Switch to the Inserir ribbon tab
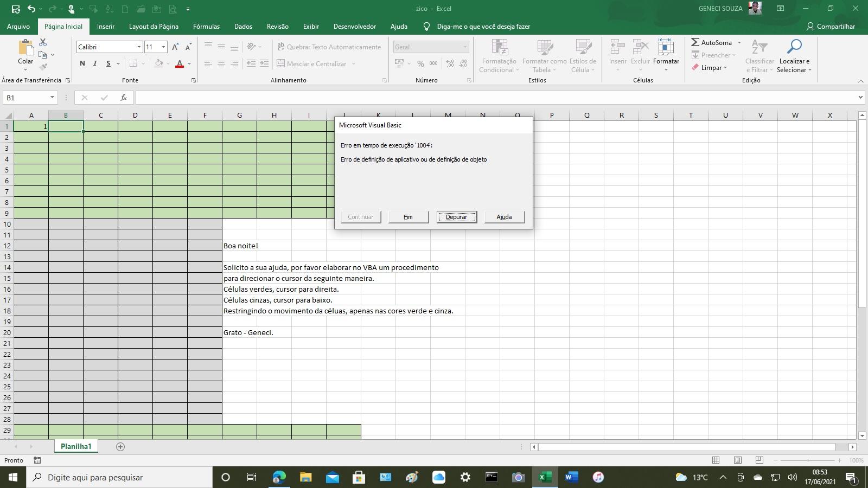Viewport: 868px width, 488px height. pos(106,27)
